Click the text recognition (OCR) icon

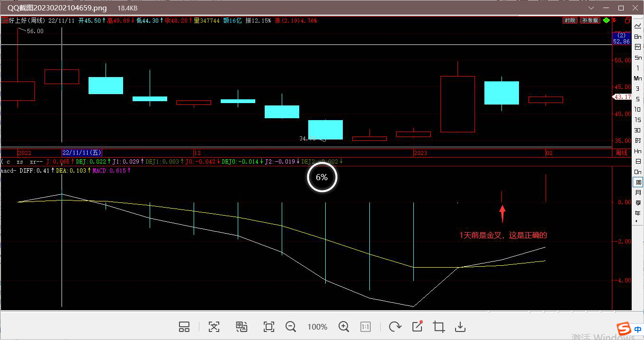tap(214, 327)
